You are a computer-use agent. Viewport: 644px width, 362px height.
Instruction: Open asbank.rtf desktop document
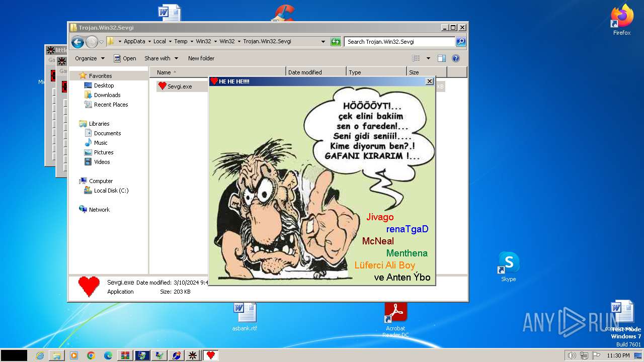(245, 317)
